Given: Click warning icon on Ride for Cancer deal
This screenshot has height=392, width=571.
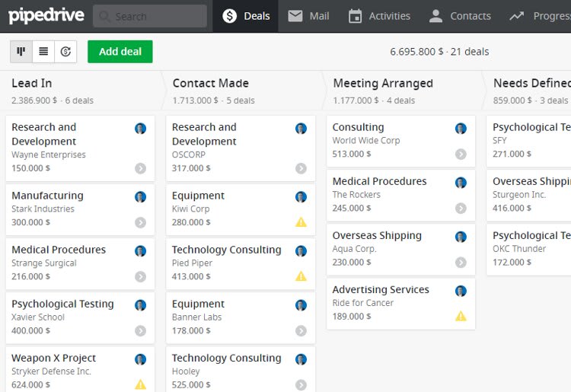Looking at the screenshot, I should tap(461, 316).
